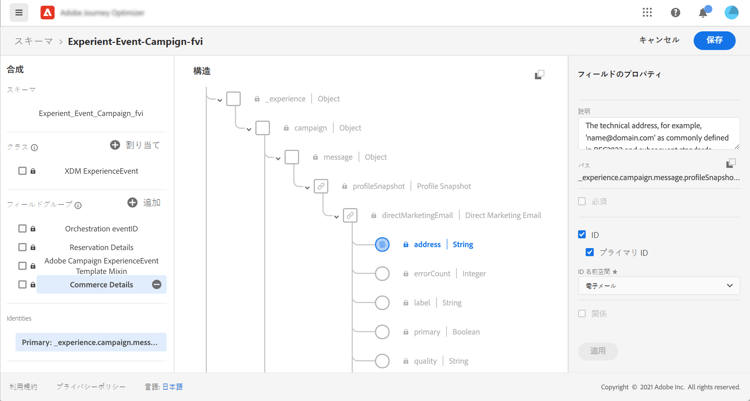Open the user profile avatar

731,13
